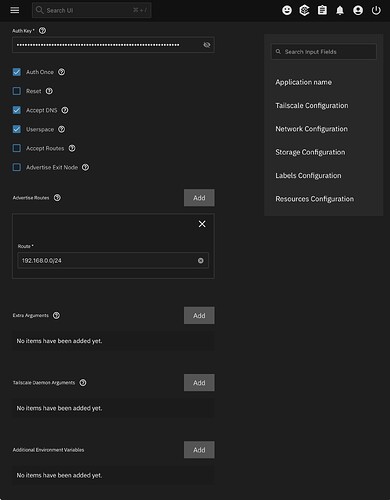Click the feedback smiley face icon
Image resolution: width=390 pixels, height=500 pixels.
[287, 10]
